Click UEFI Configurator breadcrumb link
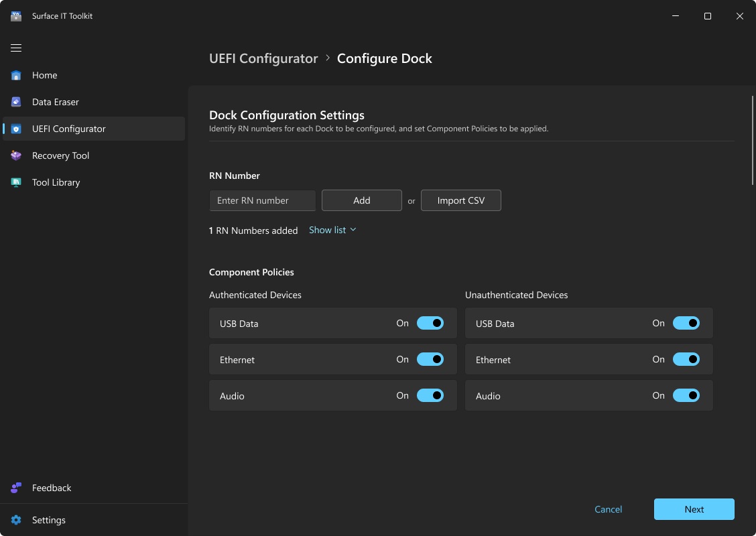 point(263,58)
